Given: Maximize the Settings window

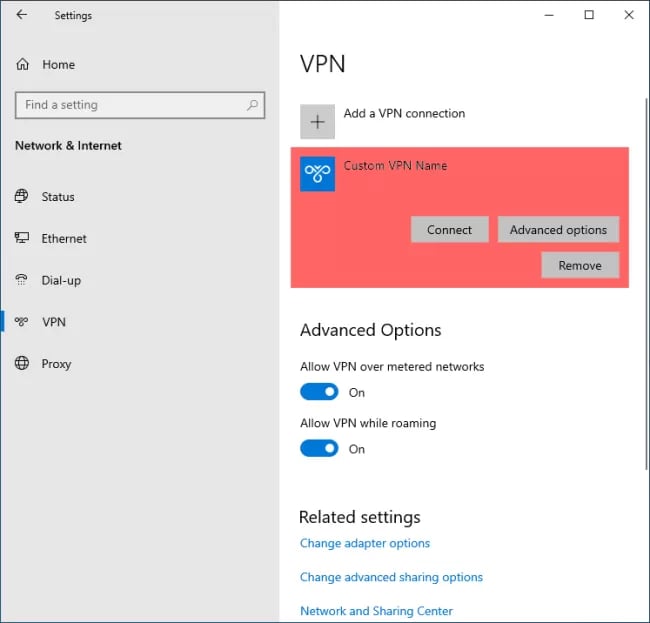Looking at the screenshot, I should pos(589,15).
